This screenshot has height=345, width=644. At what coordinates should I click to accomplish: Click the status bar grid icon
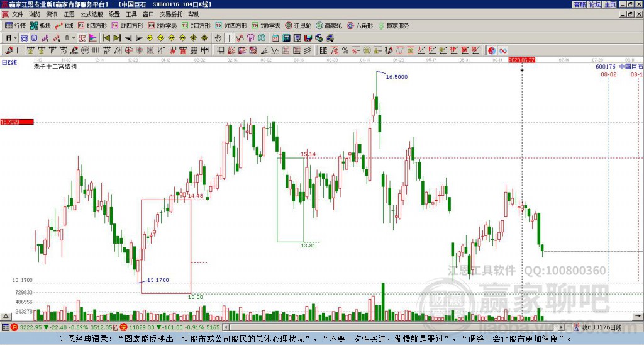point(5,327)
